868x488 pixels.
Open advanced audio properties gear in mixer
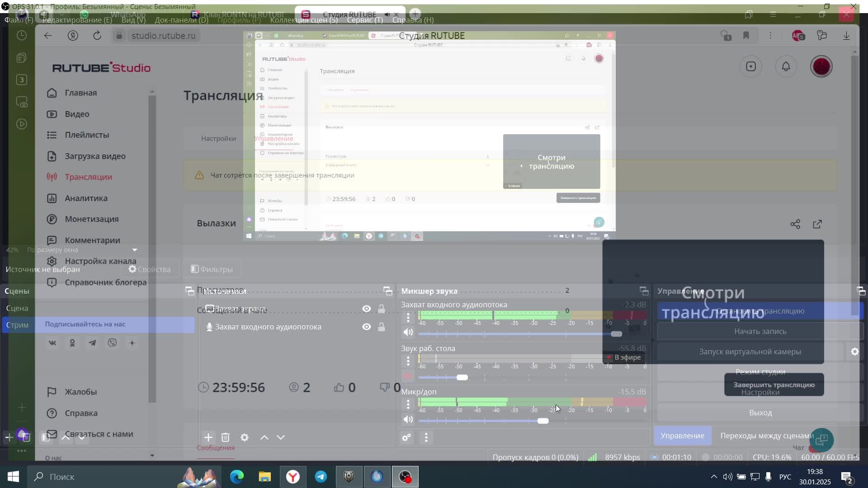(x=406, y=437)
